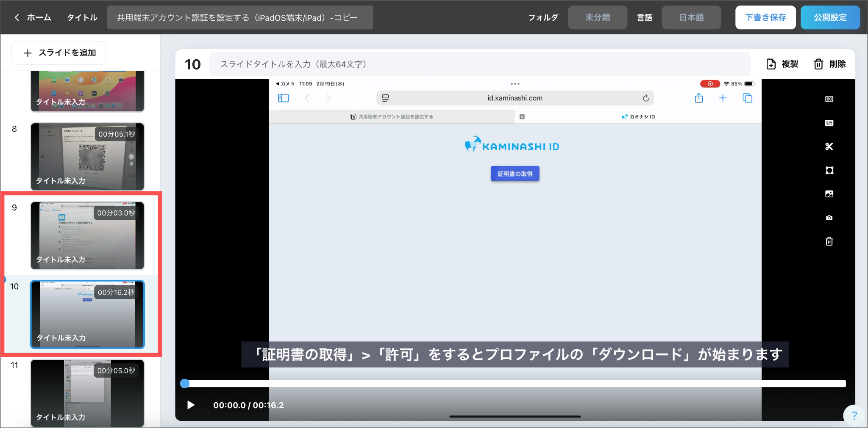Select slide 8 thumbnail with QR code

click(x=87, y=157)
